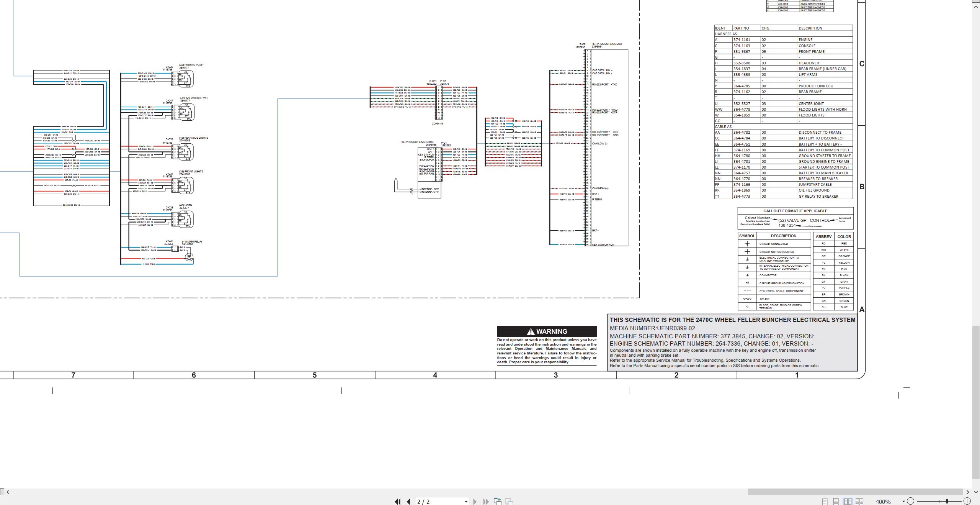Go to the previous page

(408, 501)
